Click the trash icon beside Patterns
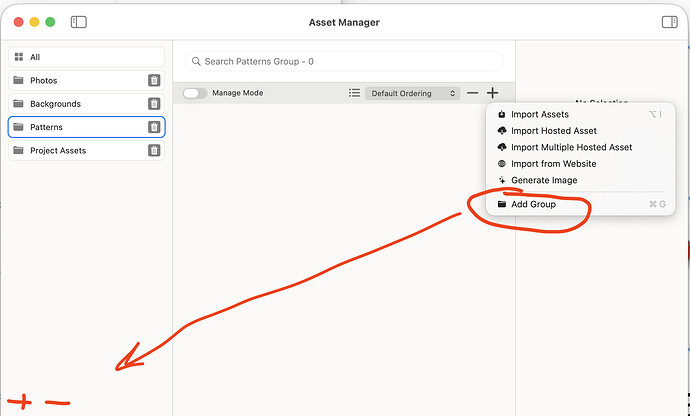This screenshot has height=416, width=690. [154, 127]
